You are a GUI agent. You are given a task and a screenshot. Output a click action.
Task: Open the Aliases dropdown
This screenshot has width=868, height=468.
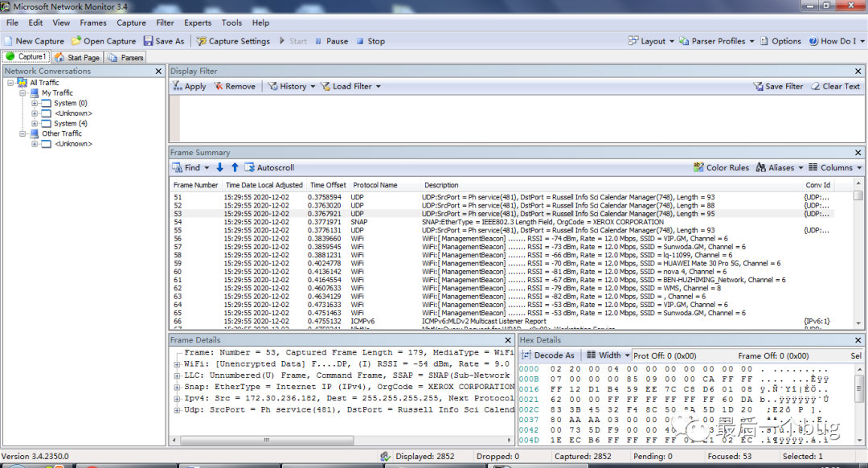tap(780, 167)
